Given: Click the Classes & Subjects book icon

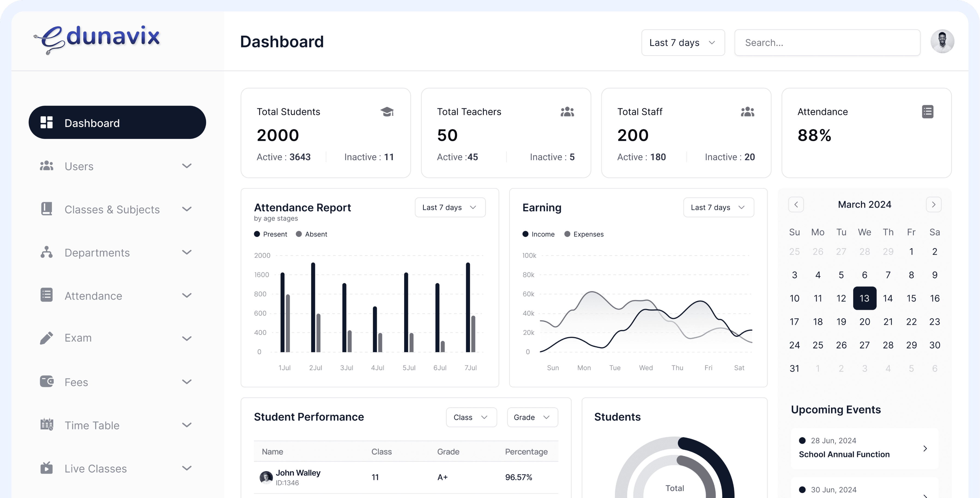Looking at the screenshot, I should tap(46, 209).
